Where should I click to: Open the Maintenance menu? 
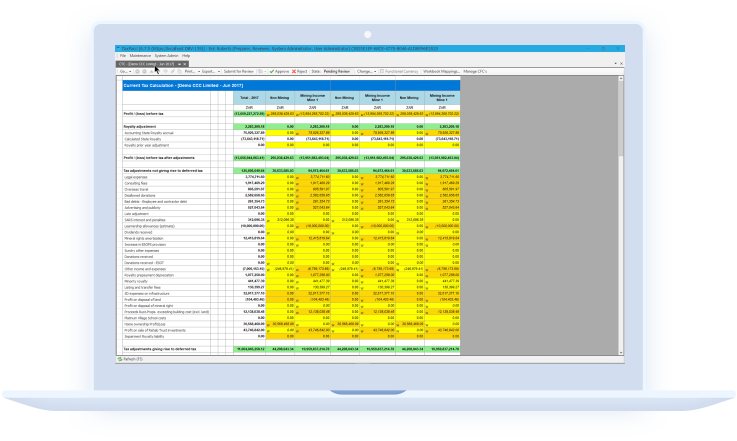(x=142, y=55)
